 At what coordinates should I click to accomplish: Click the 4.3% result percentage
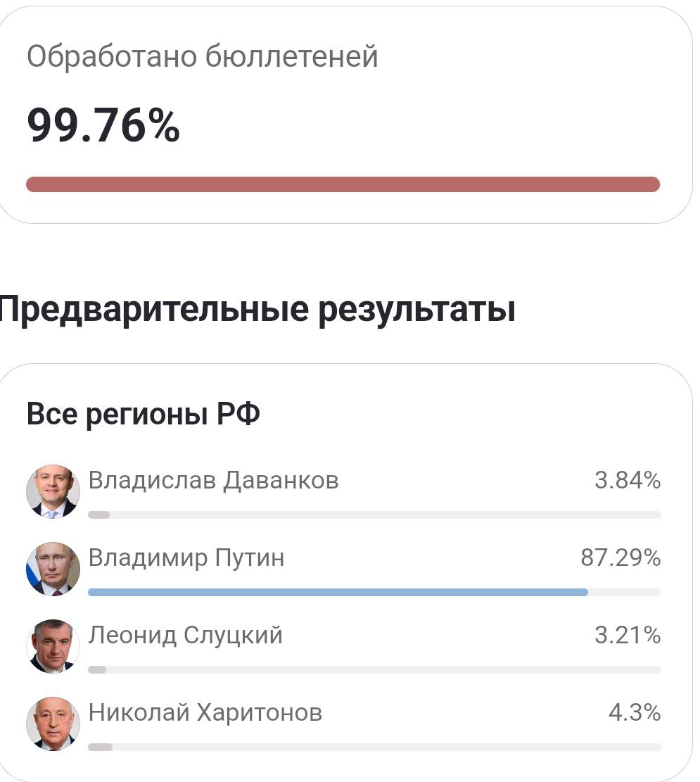click(x=635, y=712)
